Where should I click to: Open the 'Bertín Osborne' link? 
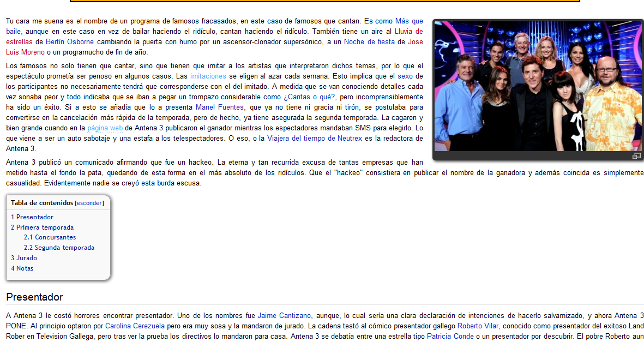pyautogui.click(x=70, y=41)
